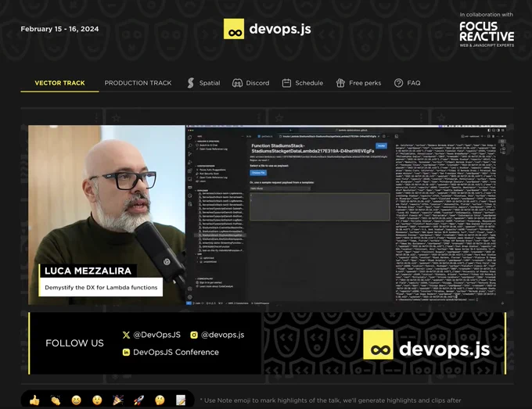Click the Focus Reactive logo

(487, 34)
